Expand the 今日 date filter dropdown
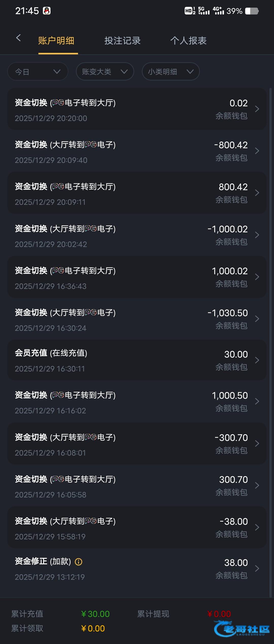274x644 pixels. click(x=38, y=72)
